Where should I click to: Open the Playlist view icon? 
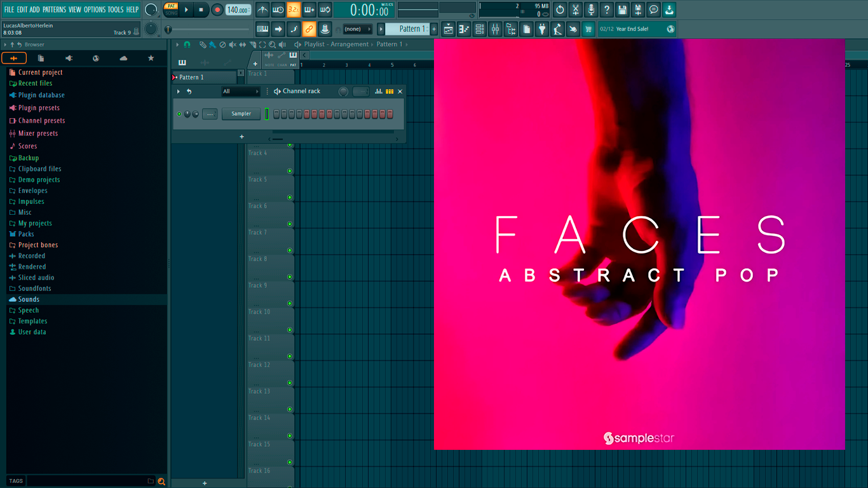(x=449, y=29)
